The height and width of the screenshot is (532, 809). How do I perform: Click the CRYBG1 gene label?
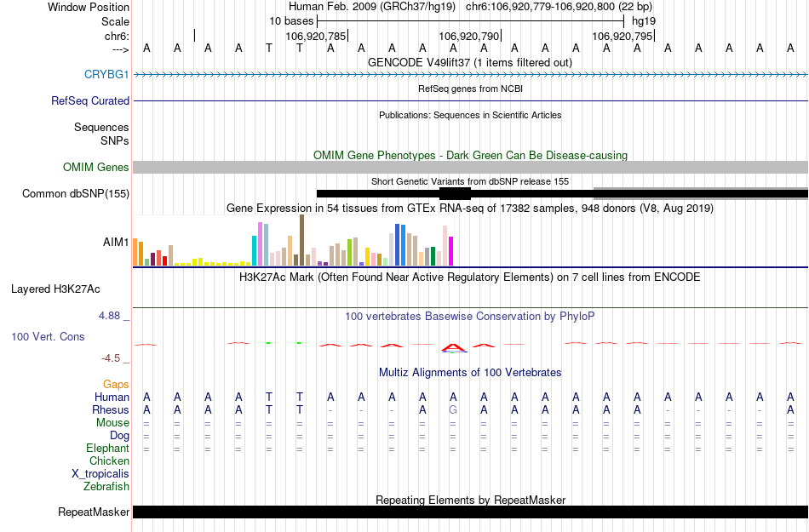pos(106,75)
